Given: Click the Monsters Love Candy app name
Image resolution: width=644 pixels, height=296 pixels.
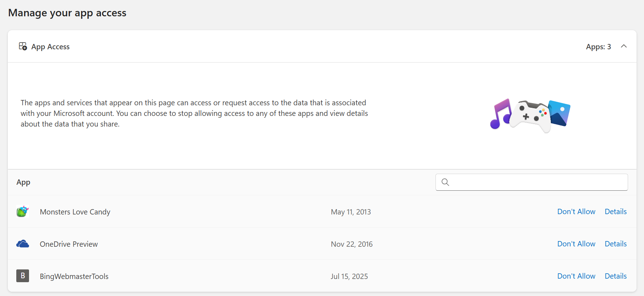Looking at the screenshot, I should click(75, 212).
